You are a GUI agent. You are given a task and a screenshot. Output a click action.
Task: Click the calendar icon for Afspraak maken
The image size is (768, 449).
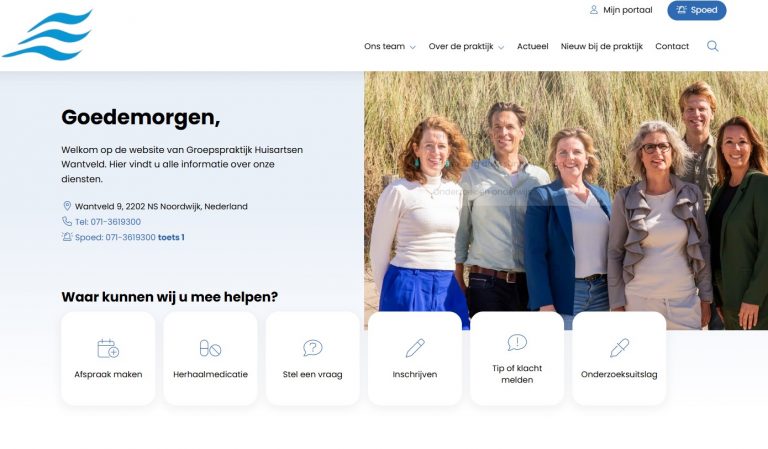click(x=108, y=348)
